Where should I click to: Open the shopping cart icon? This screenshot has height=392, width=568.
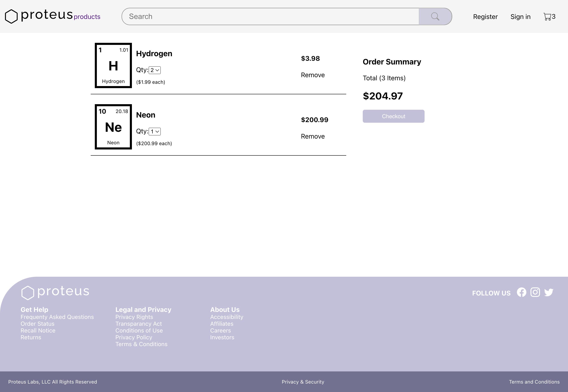coord(547,17)
